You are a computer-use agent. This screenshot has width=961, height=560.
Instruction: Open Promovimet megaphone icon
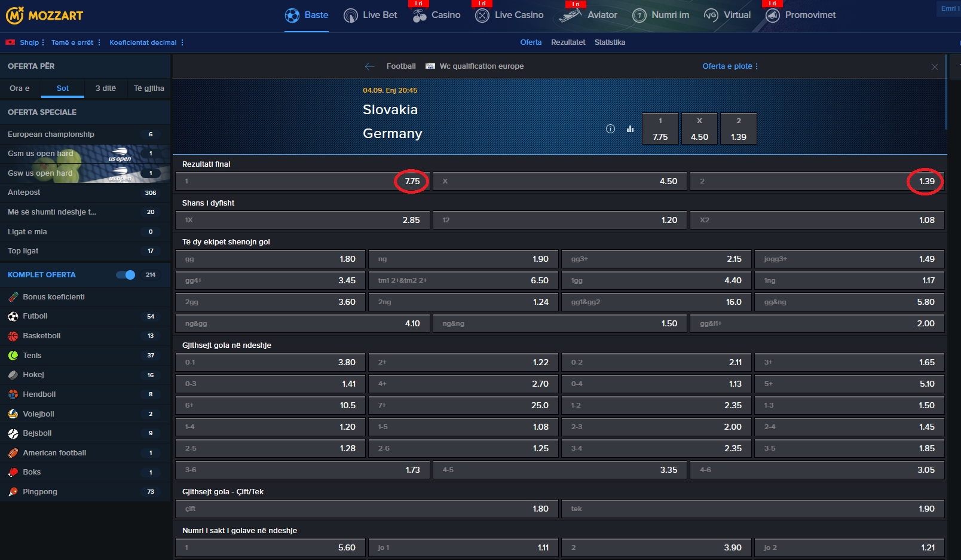(773, 16)
